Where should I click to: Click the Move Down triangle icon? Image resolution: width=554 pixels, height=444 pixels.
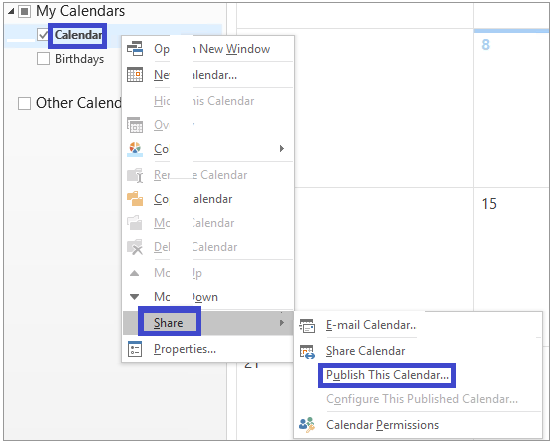tap(135, 297)
